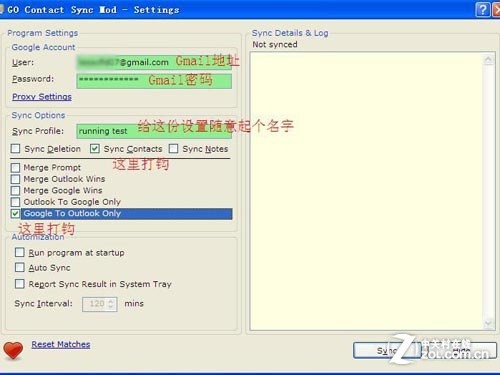Select Outlook To Google Only option
Viewport: 500px width, 375px height.
[15, 202]
